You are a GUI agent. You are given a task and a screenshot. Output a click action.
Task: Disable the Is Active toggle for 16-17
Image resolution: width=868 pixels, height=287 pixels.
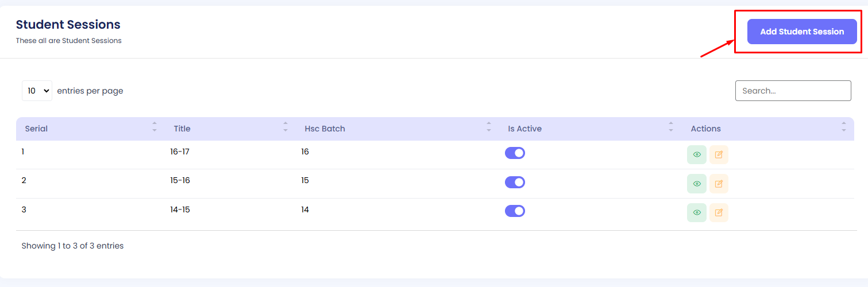click(515, 153)
